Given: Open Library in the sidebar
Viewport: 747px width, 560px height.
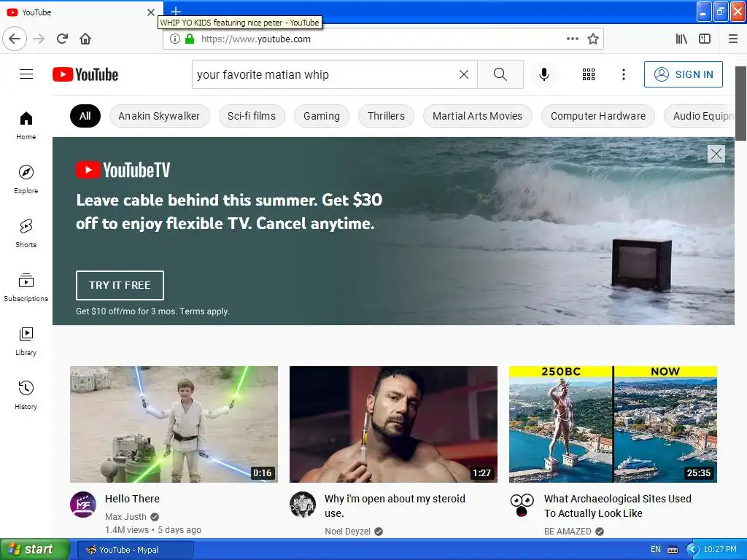Looking at the screenshot, I should pyautogui.click(x=26, y=341).
